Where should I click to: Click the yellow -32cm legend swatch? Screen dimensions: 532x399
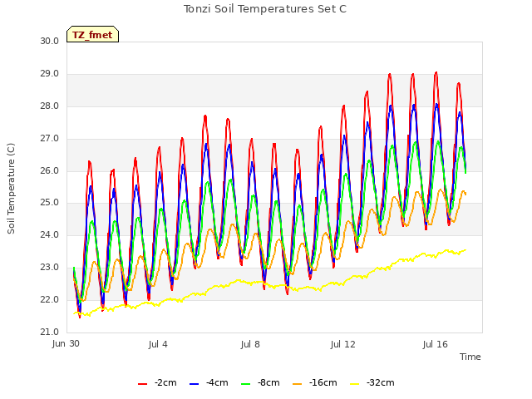[x=355, y=384]
